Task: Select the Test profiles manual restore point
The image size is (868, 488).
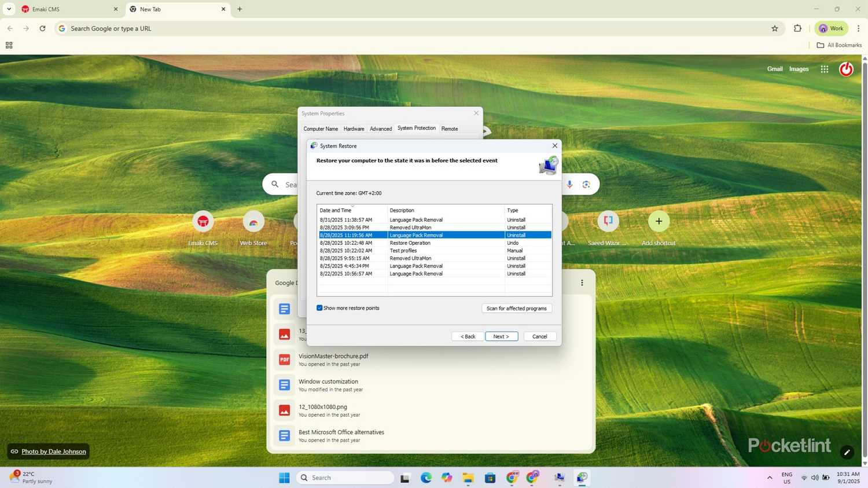Action: (x=403, y=251)
